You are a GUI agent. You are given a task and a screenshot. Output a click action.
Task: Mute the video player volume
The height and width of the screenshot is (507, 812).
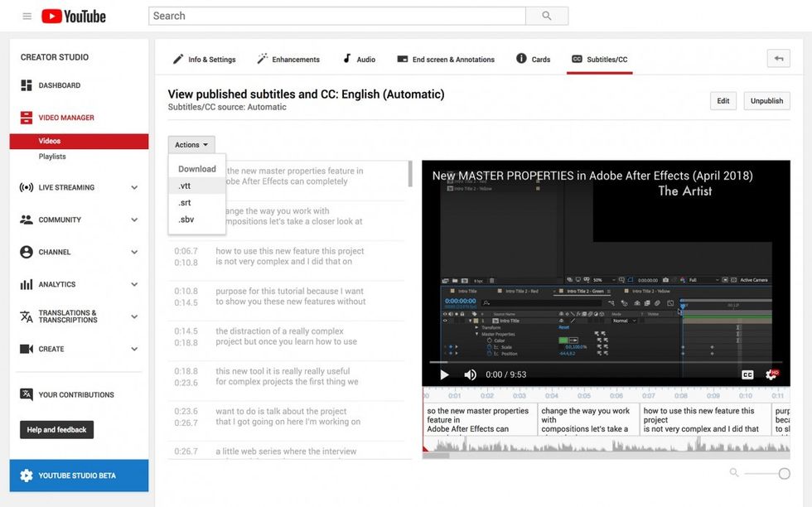470,374
